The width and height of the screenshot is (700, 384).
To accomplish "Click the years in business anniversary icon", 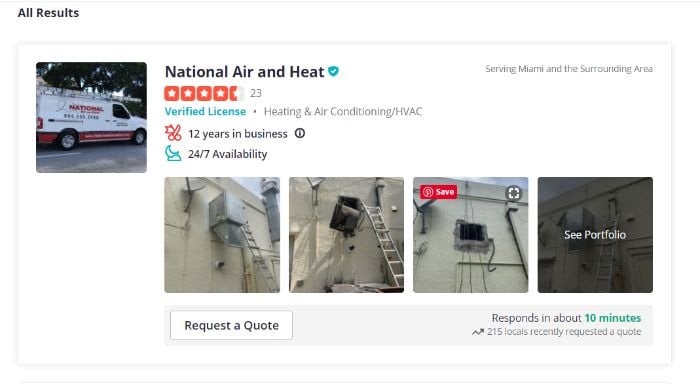I will click(173, 133).
